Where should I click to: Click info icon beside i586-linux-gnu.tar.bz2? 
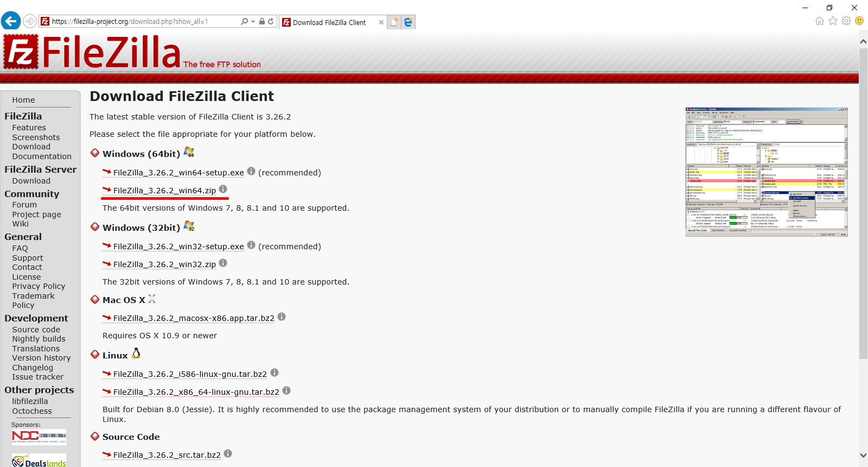[275, 373]
